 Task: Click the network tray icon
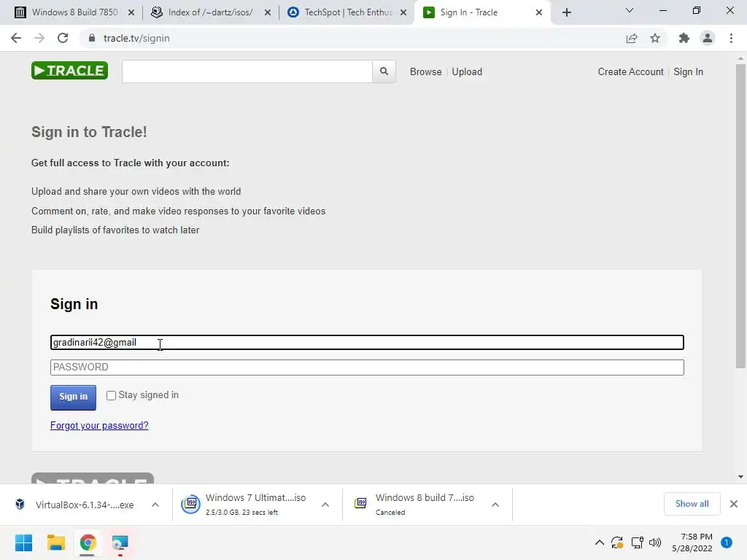click(x=637, y=542)
